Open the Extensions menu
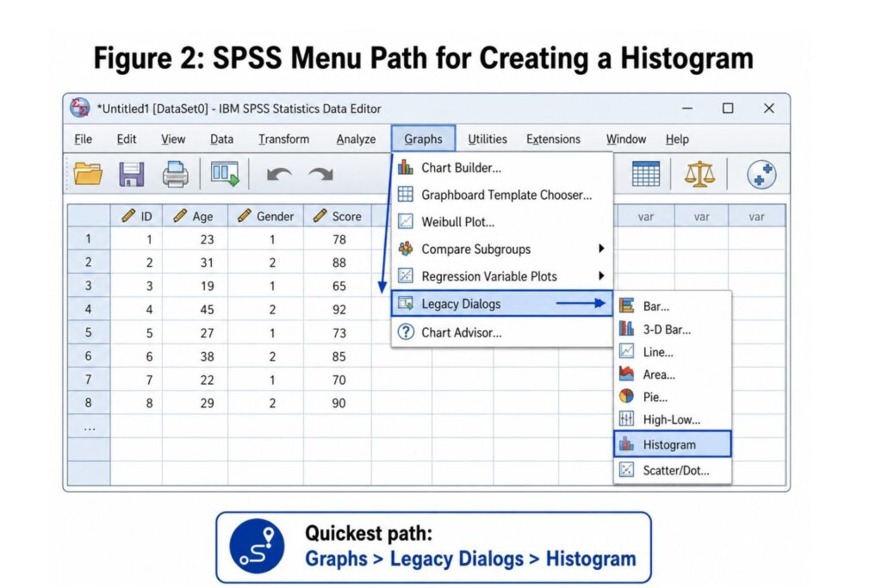This screenshot has height=588, width=882. tap(554, 139)
